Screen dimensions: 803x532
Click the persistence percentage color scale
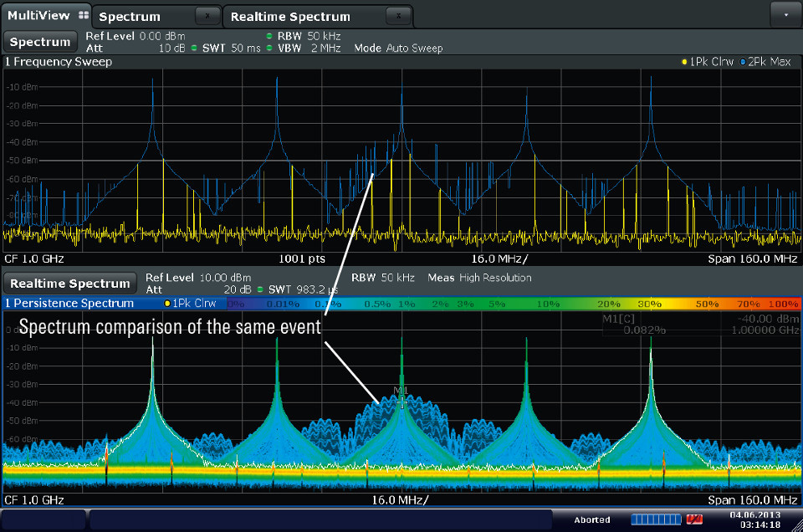512,304
